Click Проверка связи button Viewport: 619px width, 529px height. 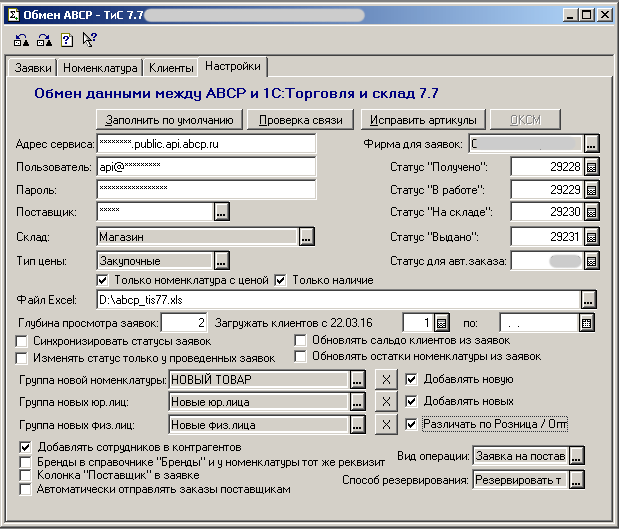[x=300, y=120]
